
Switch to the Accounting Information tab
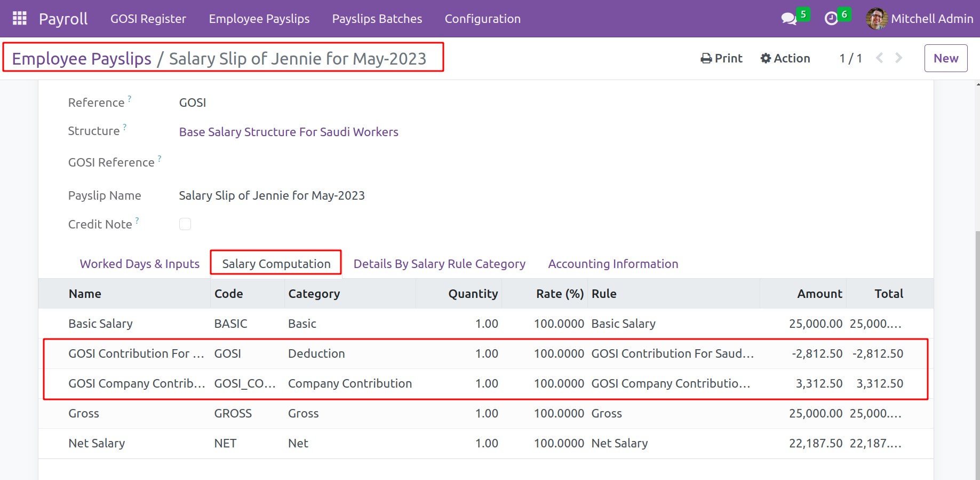[x=613, y=264]
